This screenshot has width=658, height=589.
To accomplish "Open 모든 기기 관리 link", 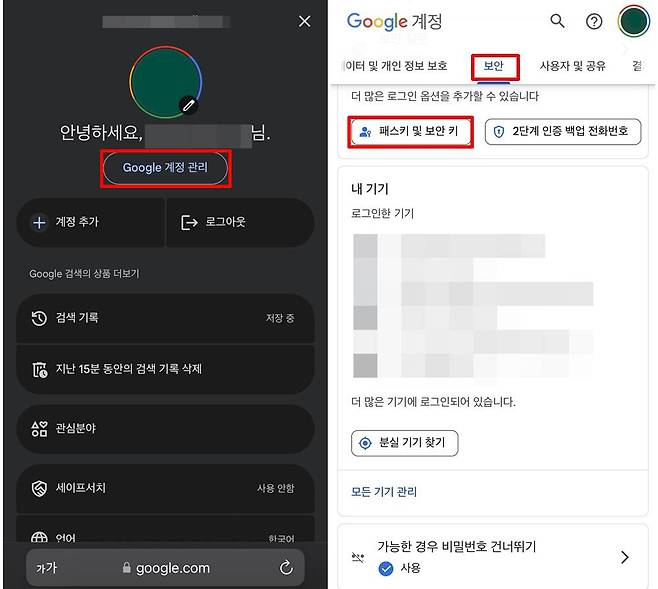I will (x=384, y=491).
